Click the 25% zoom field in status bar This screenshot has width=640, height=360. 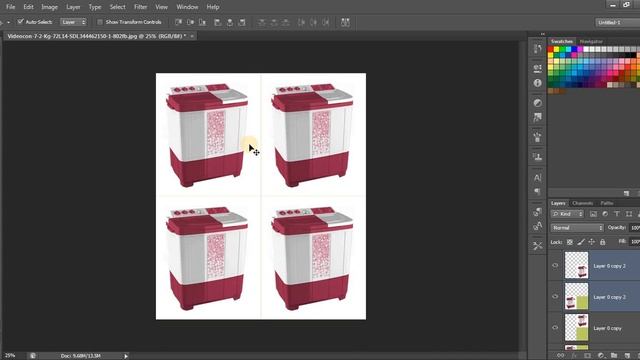(10, 356)
